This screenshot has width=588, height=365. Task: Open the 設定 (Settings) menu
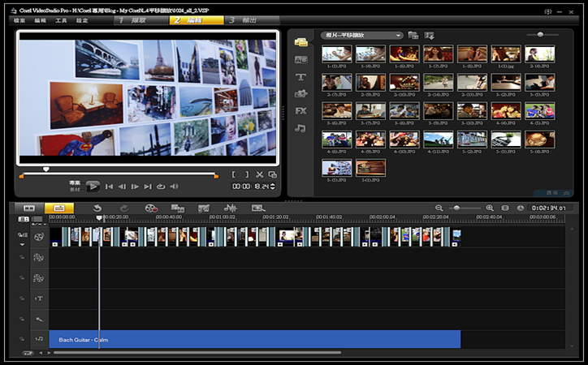82,20
